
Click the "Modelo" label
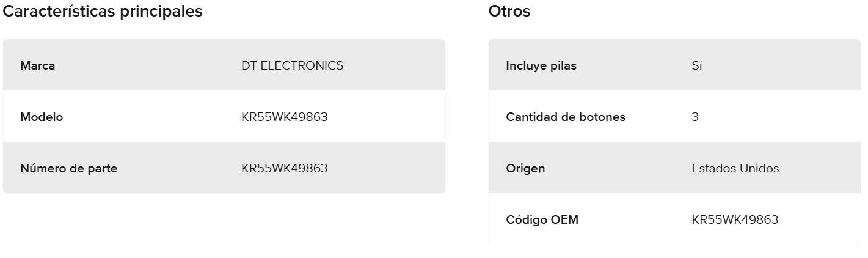point(42,117)
